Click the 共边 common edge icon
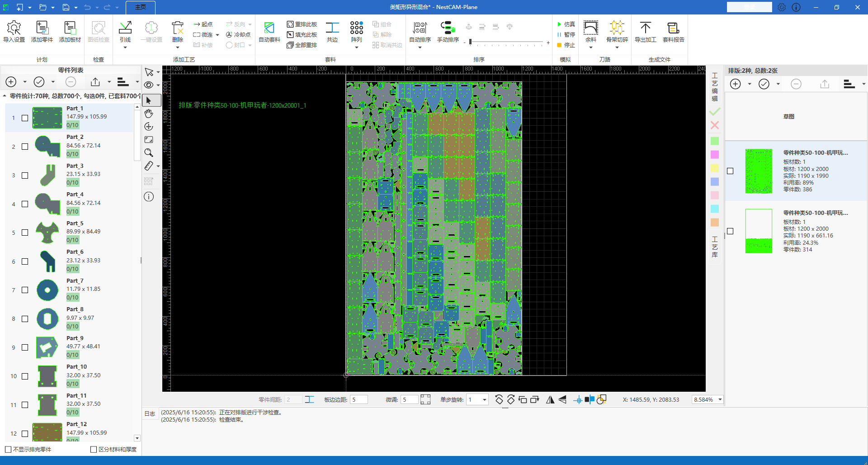The width and height of the screenshot is (868, 465). [332, 28]
